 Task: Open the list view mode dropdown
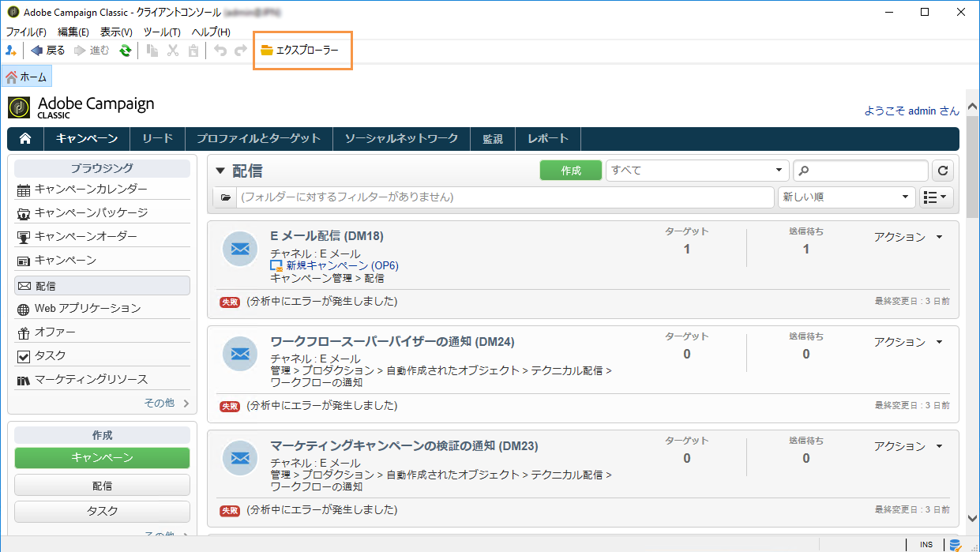coord(937,197)
